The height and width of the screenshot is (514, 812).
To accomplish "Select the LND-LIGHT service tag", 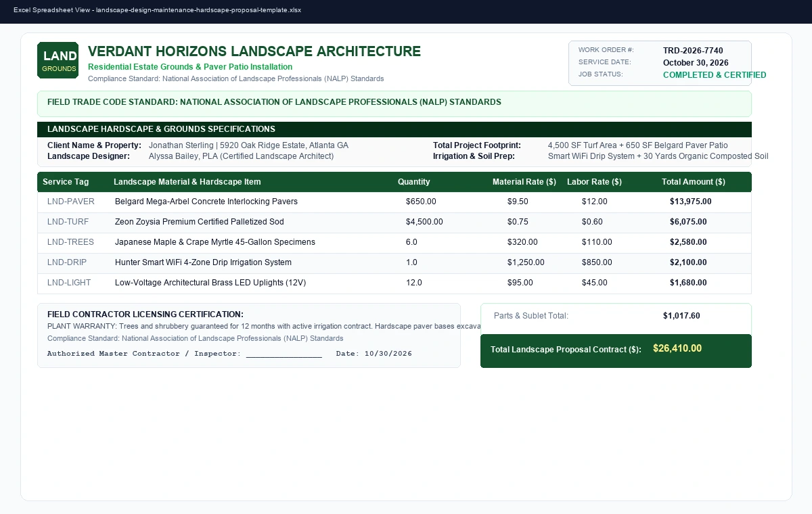I will [69, 283].
